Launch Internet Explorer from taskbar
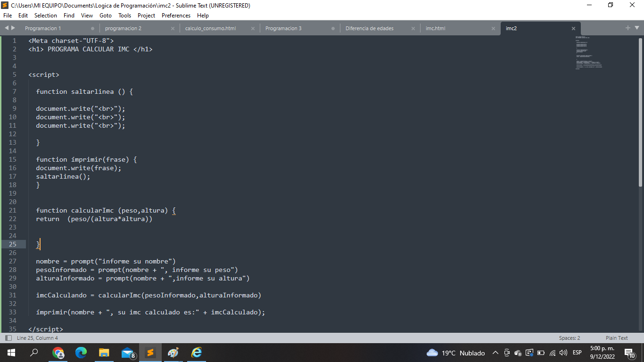Screen dimensions: 644x362 click(x=196, y=353)
